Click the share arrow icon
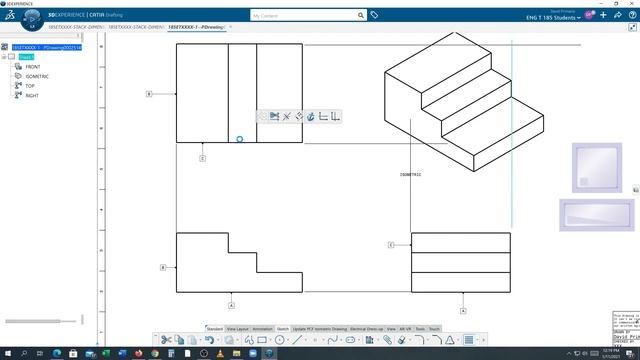Screen dimensions: 640x360 618,15
